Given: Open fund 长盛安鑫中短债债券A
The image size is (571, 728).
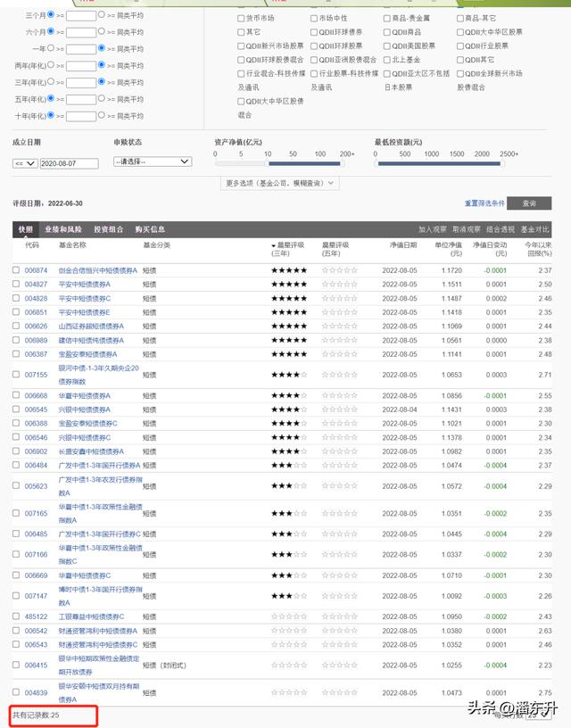Looking at the screenshot, I should 91,451.
